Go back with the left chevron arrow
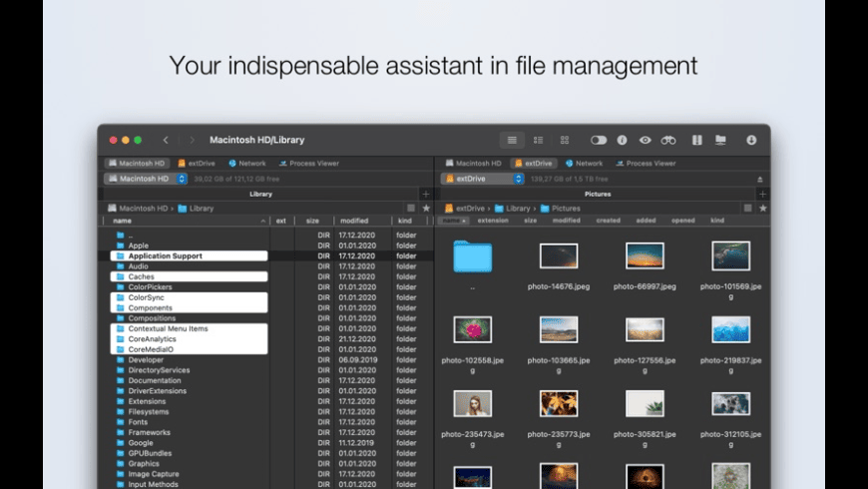The width and height of the screenshot is (868, 489). click(166, 140)
